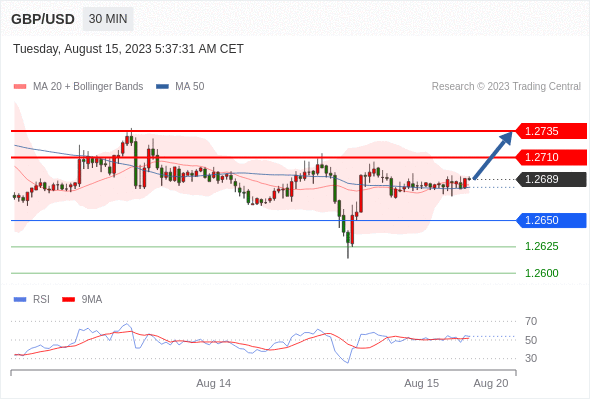Select the 1.2735 resistance price tag

coord(551,131)
